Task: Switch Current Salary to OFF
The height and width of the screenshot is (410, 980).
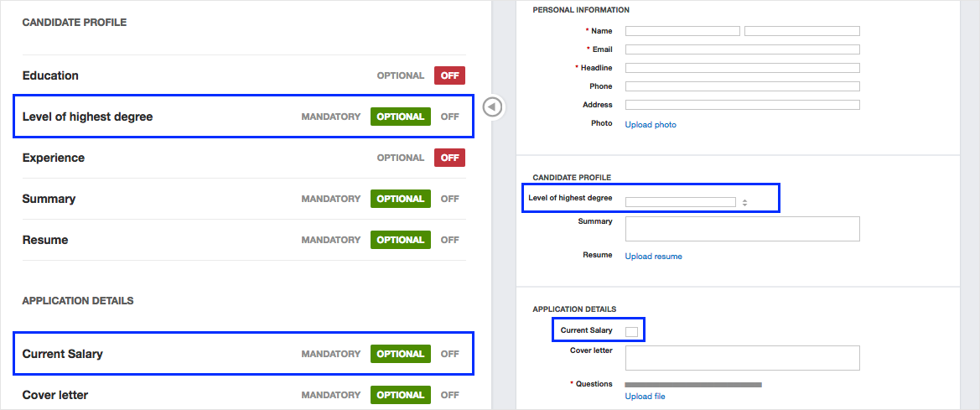Action: (x=450, y=355)
